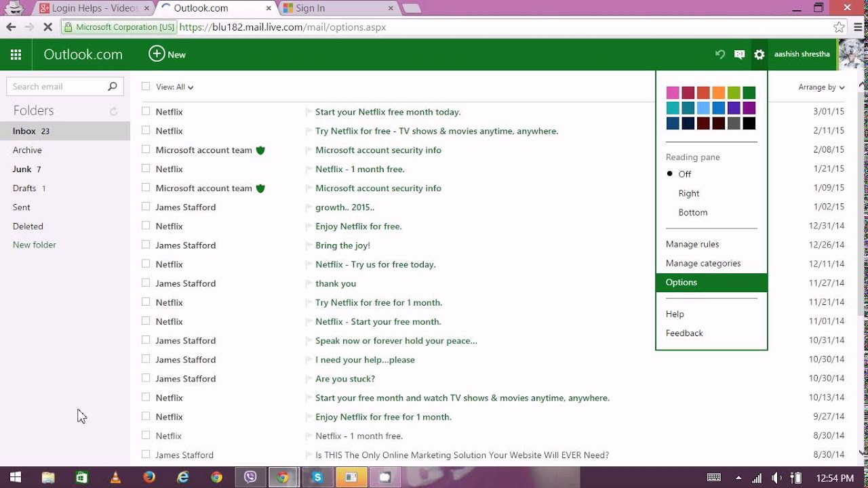This screenshot has width=868, height=488.
Task: Open the Archive folder
Action: click(65, 150)
